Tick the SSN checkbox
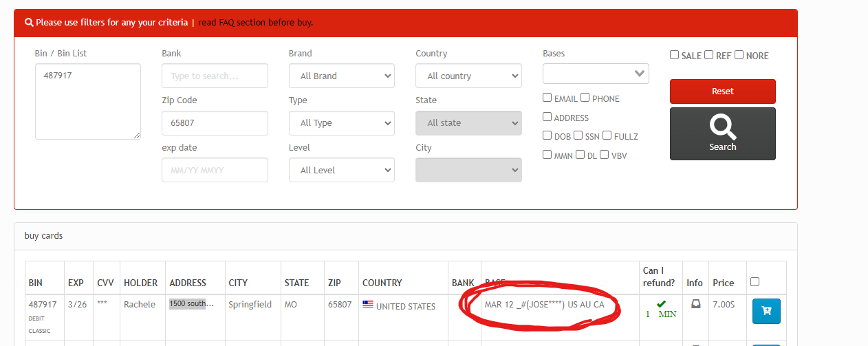Image resolution: width=868 pixels, height=346 pixels. 578,136
